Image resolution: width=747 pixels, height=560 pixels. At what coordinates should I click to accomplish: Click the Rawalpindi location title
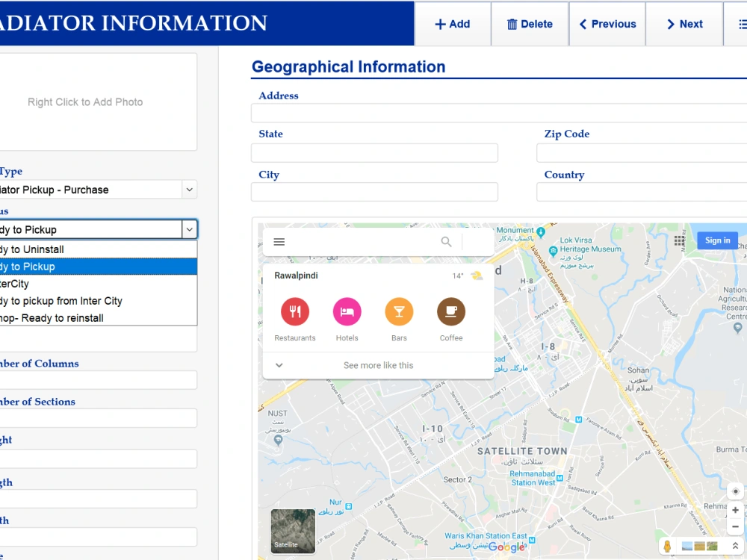click(296, 276)
